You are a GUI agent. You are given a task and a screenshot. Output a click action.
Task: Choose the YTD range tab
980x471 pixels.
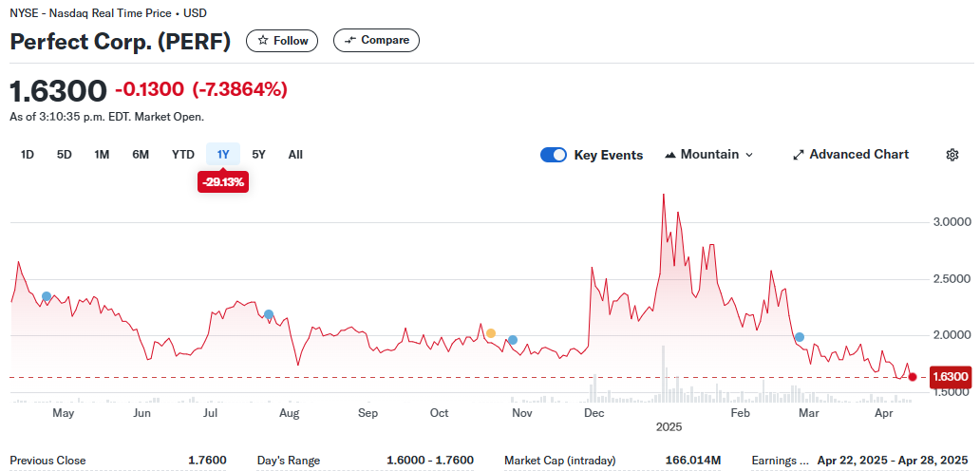183,154
